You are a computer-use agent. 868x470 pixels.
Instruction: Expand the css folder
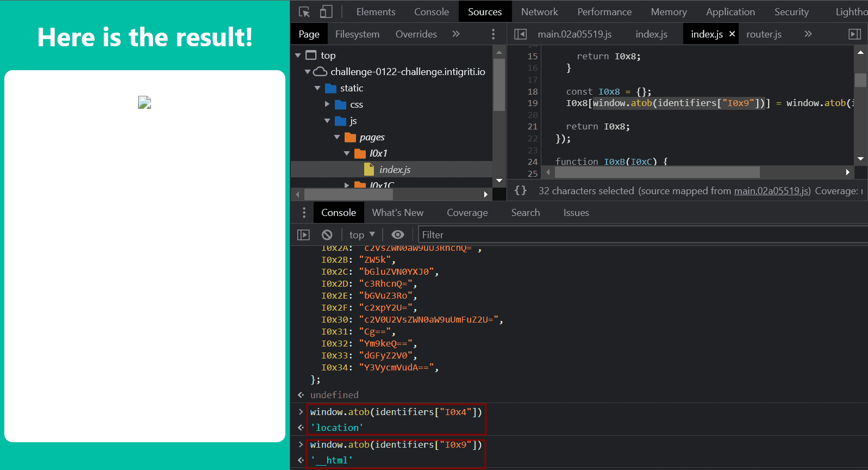point(327,104)
